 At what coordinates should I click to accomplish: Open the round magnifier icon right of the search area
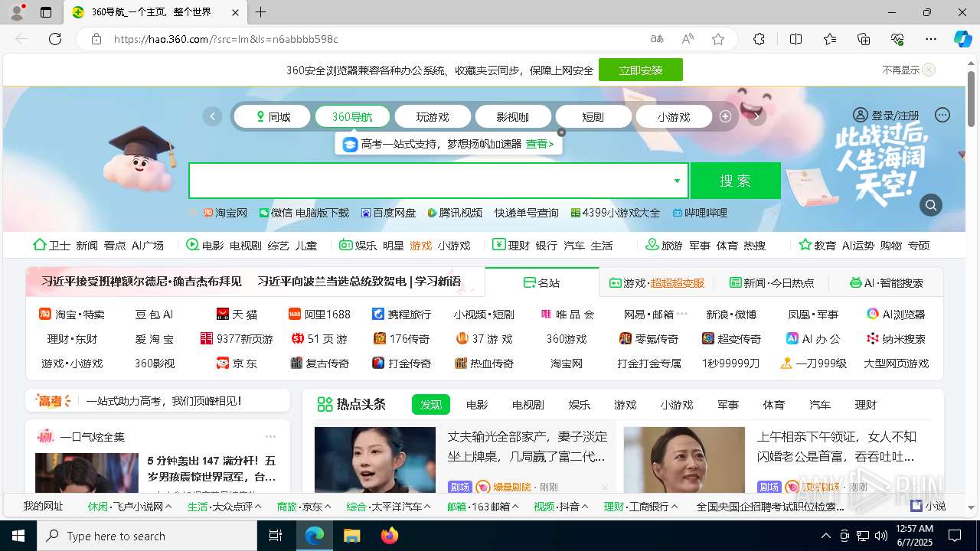click(931, 205)
